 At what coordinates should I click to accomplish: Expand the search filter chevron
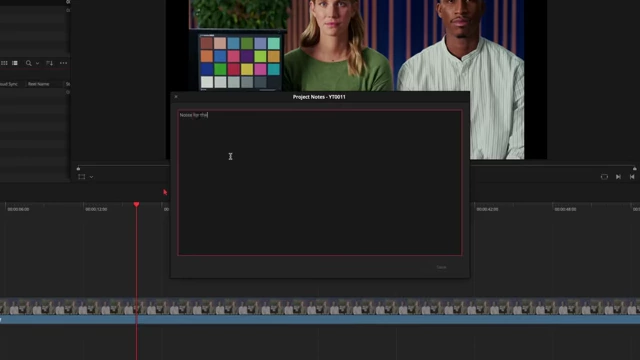coord(37,63)
